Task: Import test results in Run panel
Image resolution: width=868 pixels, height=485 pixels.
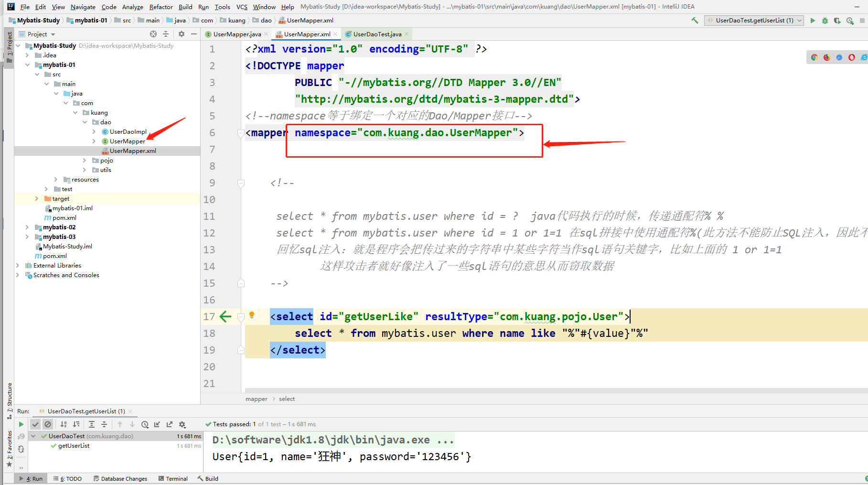Action: tap(157, 424)
